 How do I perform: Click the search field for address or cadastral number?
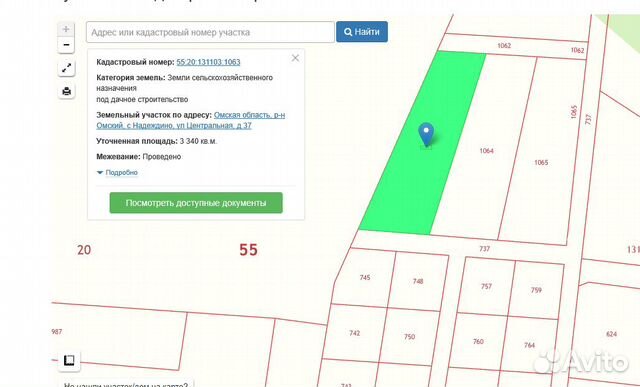tap(210, 32)
